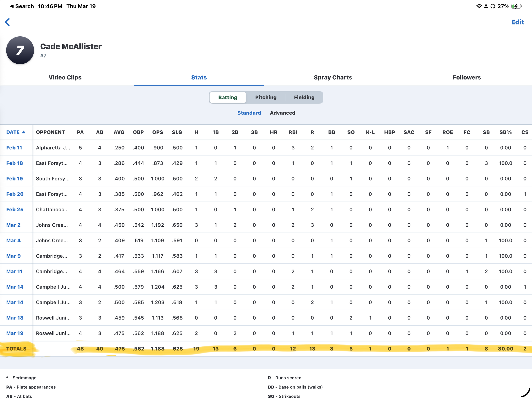Open the Feb 11 game link
This screenshot has width=532, height=399.
click(x=14, y=148)
